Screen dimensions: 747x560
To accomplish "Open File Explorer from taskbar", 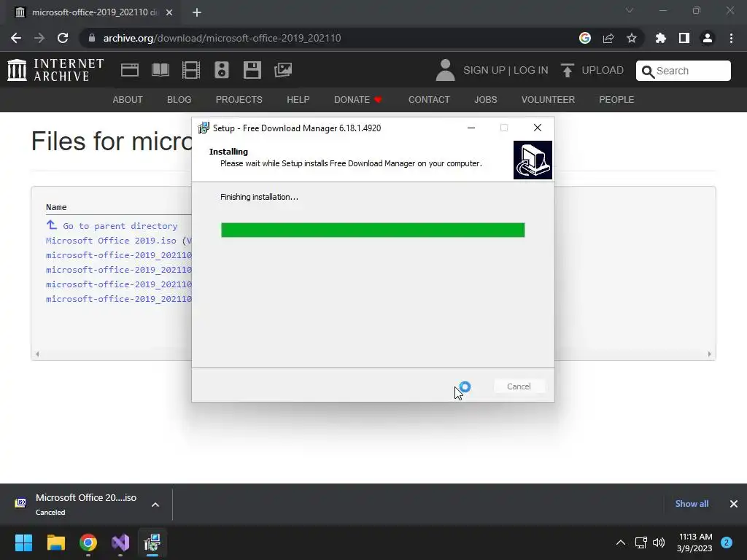I will [x=55, y=542].
